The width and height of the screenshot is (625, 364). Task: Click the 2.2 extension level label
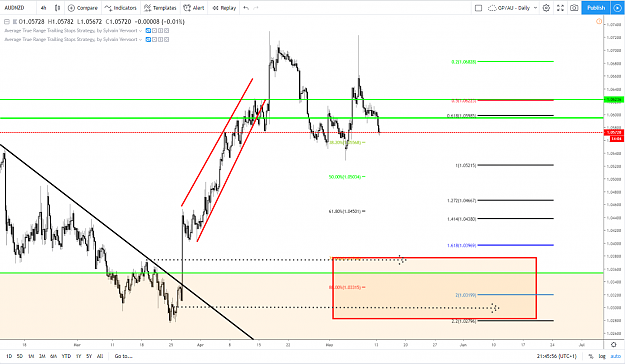(x=464, y=321)
